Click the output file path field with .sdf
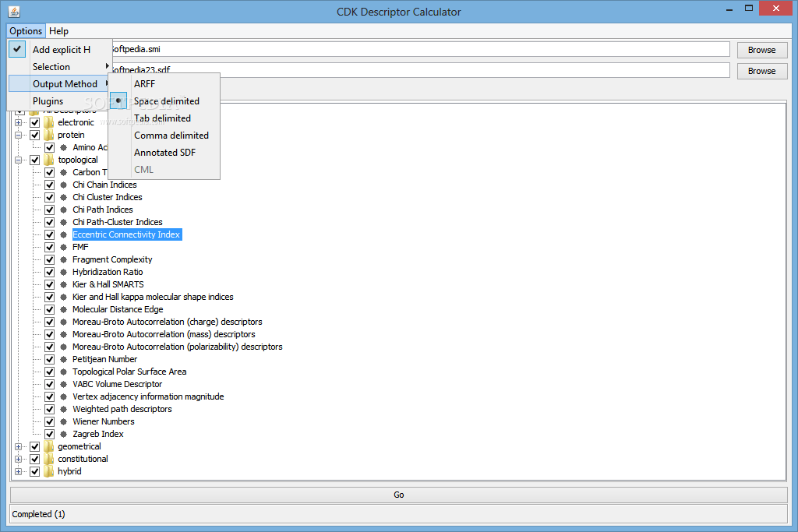This screenshot has height=532, width=798. coord(420,70)
